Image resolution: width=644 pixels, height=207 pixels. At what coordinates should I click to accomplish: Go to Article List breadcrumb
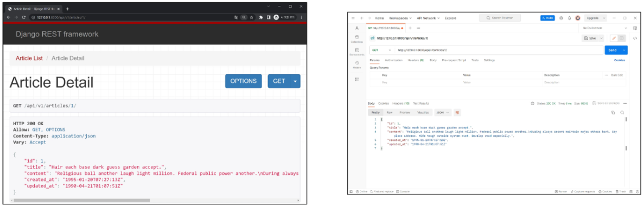point(29,58)
